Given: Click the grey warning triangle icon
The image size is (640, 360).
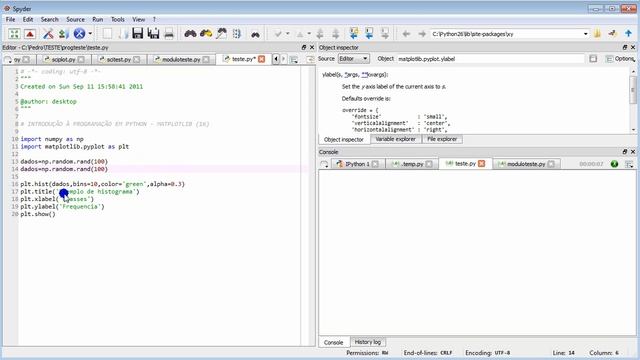Looking at the screenshot, I should tap(300, 34).
